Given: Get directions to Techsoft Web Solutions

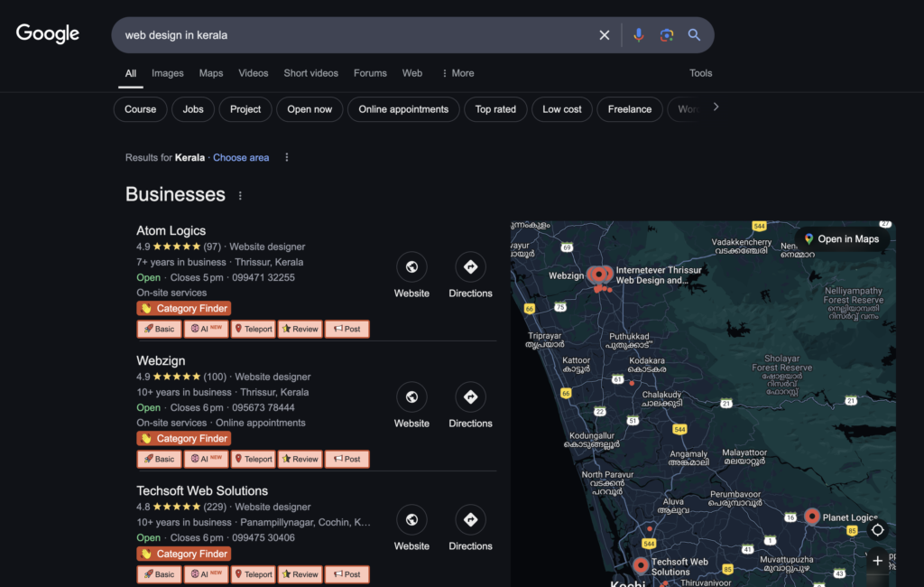Looking at the screenshot, I should tap(470, 520).
